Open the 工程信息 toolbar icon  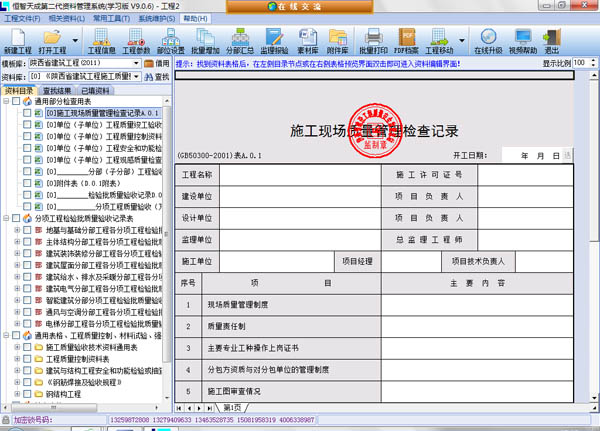pyautogui.click(x=101, y=41)
